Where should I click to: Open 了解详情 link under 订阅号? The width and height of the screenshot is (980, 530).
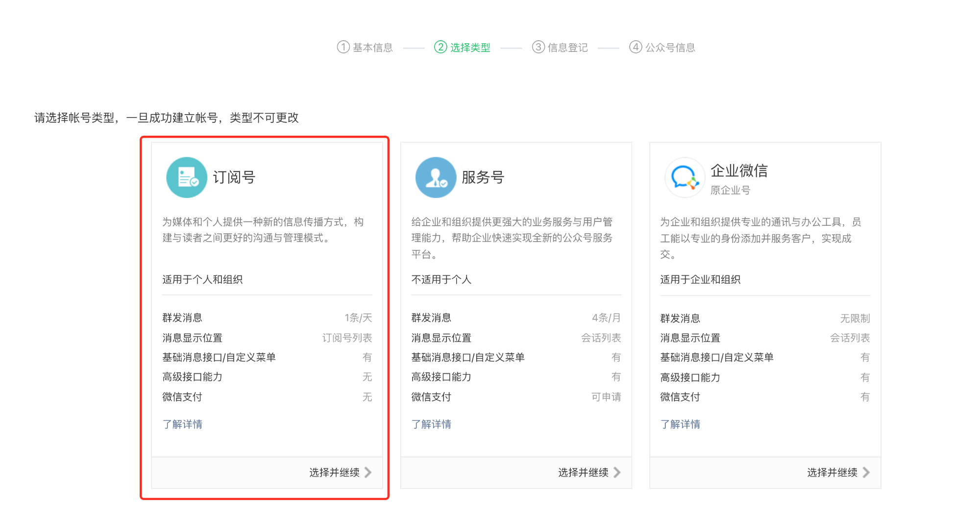coord(182,424)
